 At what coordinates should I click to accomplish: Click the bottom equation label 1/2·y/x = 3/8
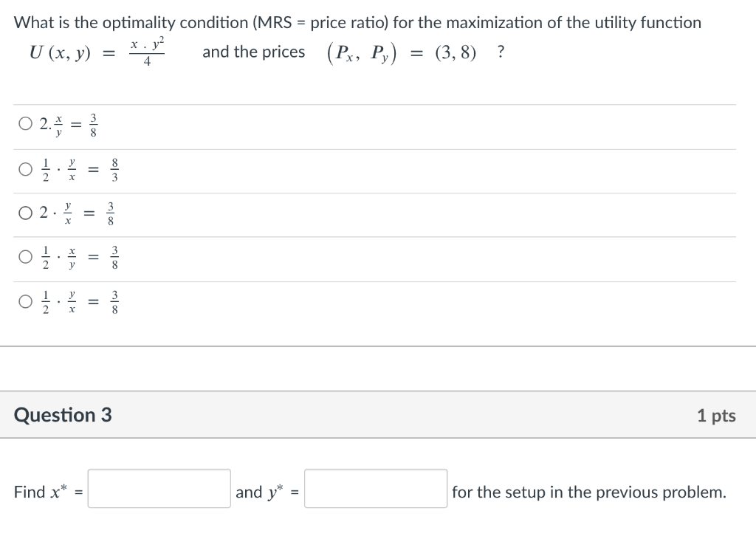pyautogui.click(x=80, y=302)
